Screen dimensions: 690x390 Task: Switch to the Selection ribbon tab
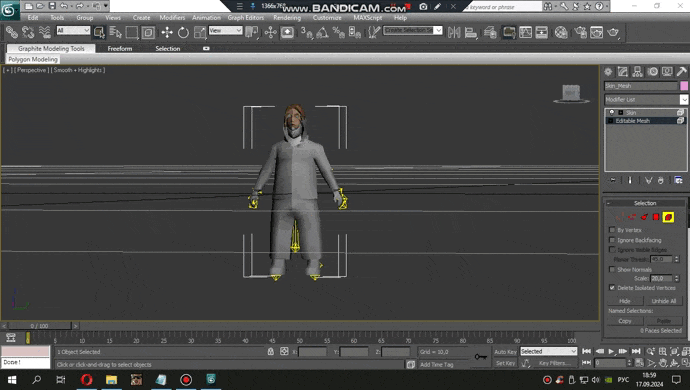pos(168,48)
